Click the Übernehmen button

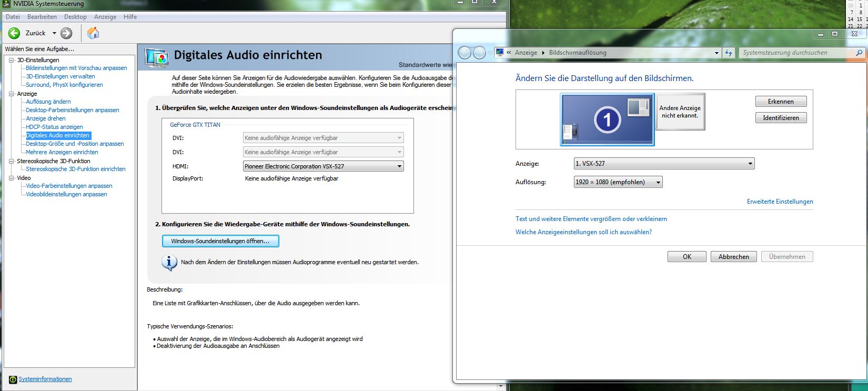[787, 257]
